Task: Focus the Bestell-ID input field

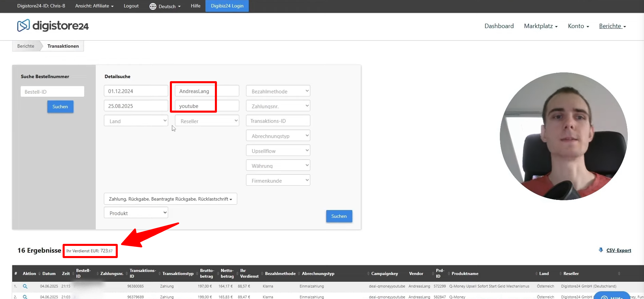Action: (x=52, y=92)
